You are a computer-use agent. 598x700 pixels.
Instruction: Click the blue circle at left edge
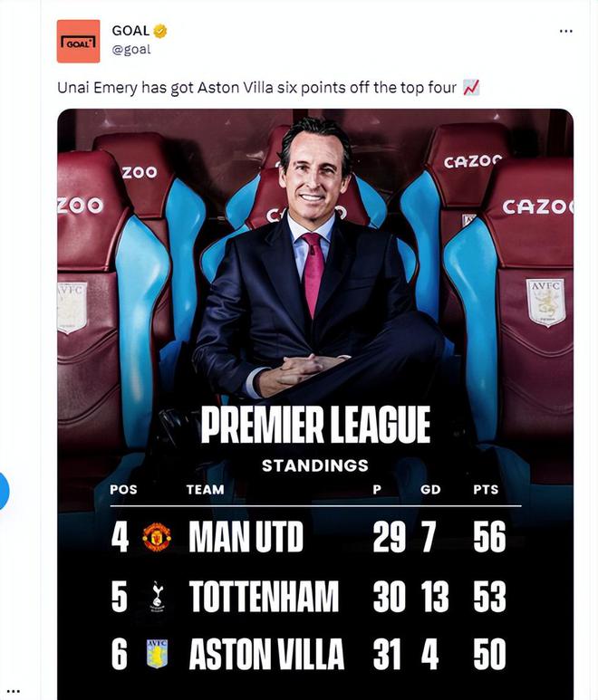point(4,491)
